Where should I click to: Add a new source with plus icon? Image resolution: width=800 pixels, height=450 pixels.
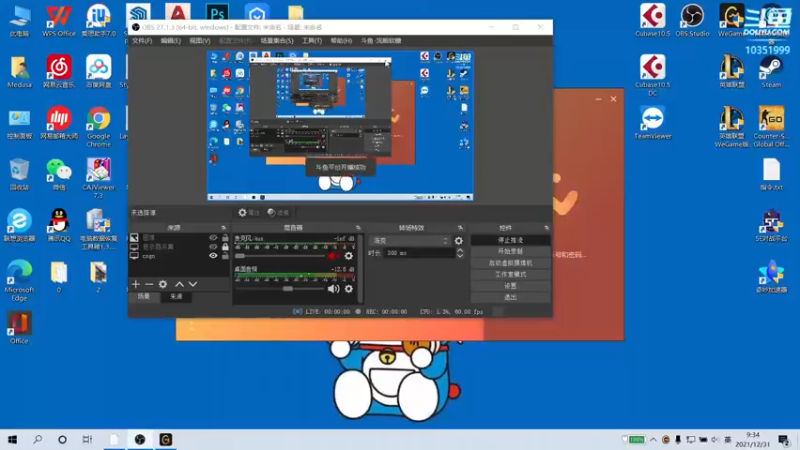coord(136,284)
